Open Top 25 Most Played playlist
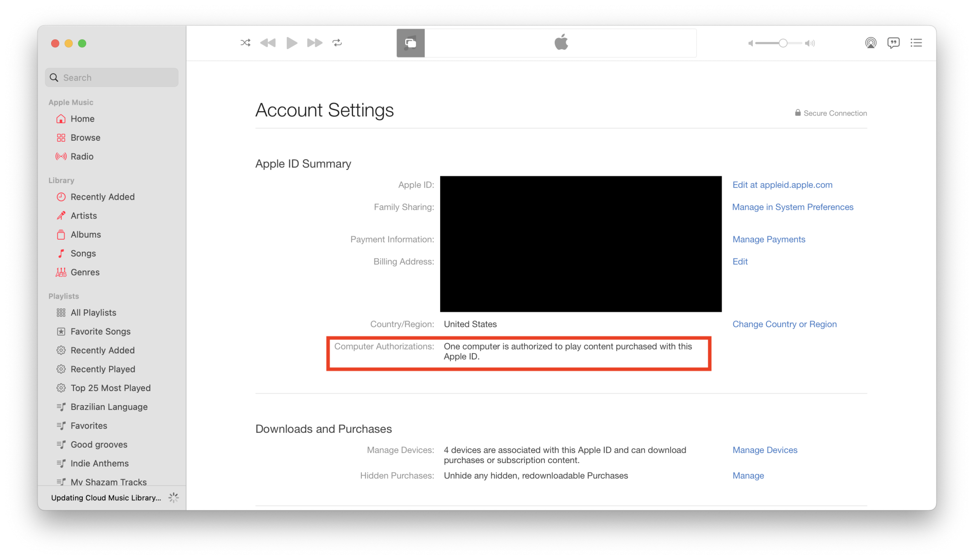 pos(111,388)
